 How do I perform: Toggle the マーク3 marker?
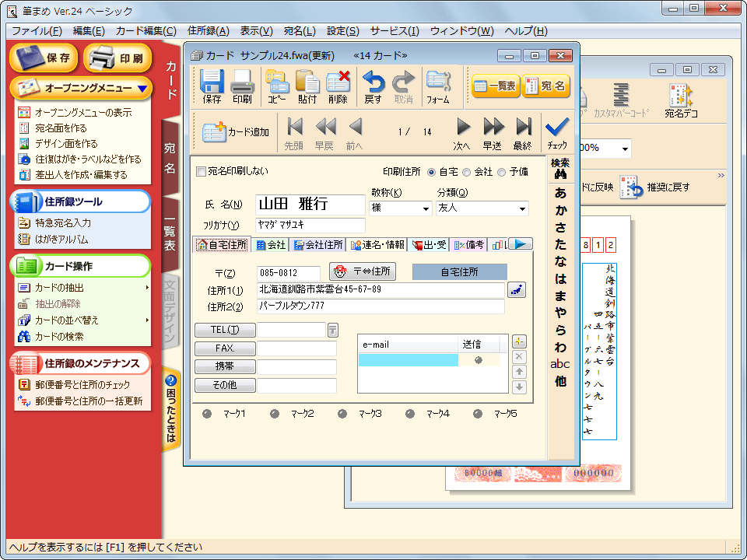(x=342, y=414)
